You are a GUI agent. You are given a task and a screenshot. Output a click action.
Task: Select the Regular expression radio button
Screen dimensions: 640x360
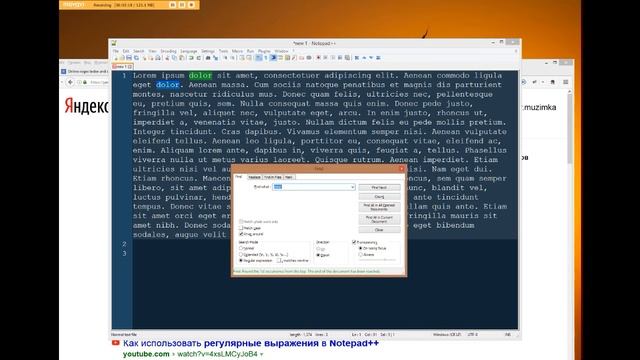click(x=241, y=260)
